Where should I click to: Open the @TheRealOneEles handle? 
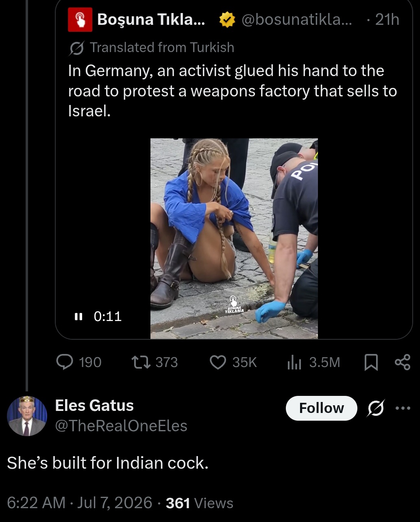[121, 426]
